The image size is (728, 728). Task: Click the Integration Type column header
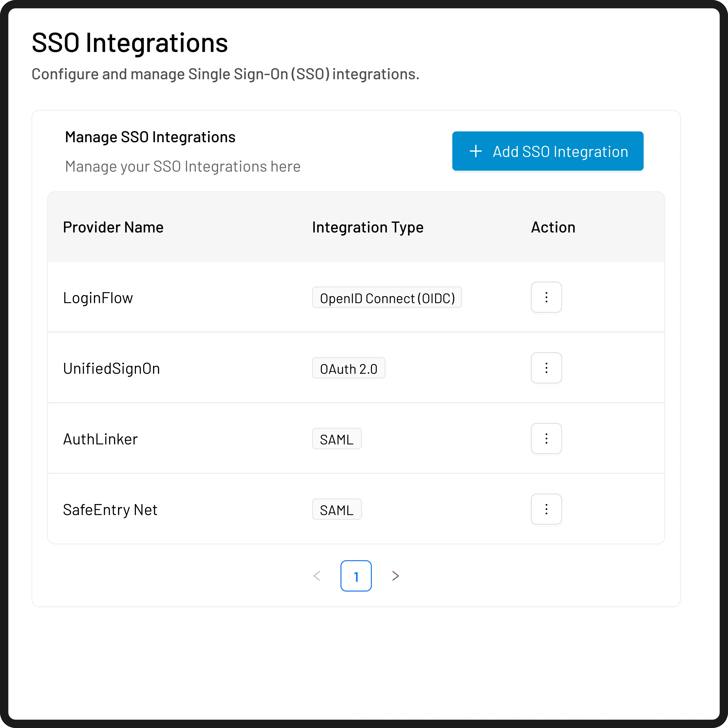(x=368, y=227)
